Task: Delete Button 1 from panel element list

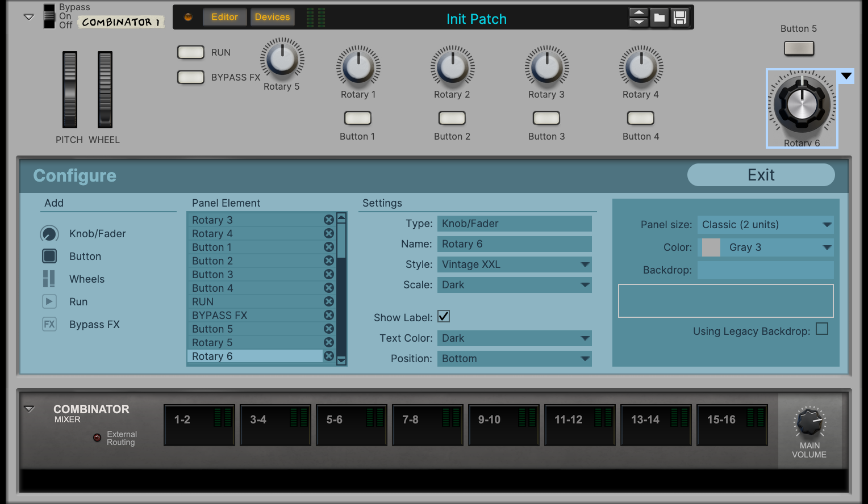Action: 328,247
